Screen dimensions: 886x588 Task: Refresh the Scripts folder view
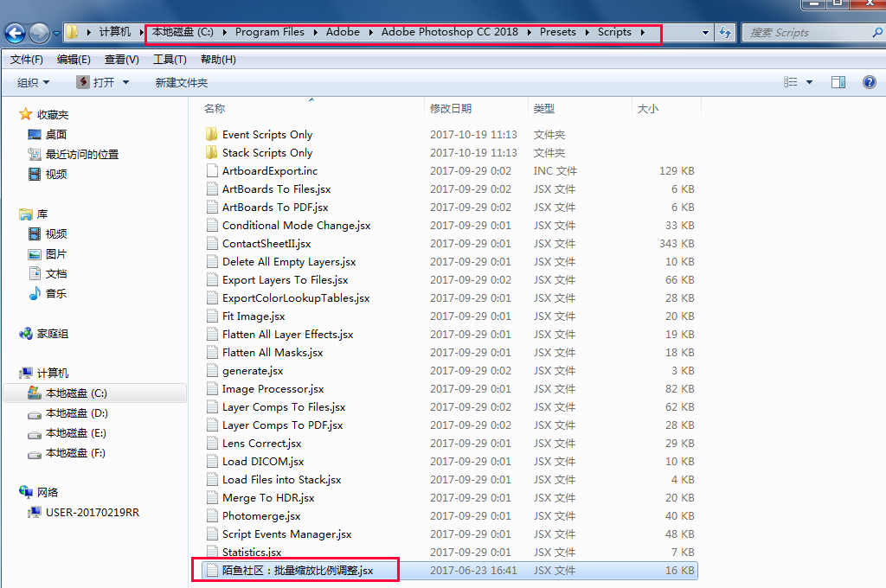point(725,33)
